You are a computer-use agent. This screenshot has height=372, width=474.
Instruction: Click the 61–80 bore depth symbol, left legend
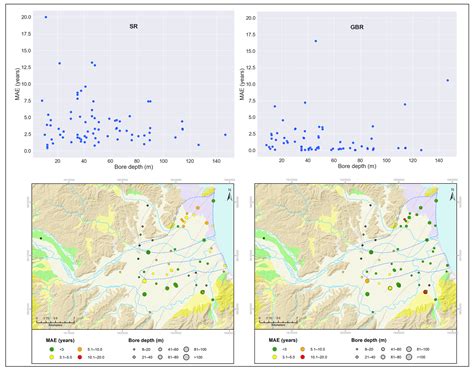(x=160, y=357)
